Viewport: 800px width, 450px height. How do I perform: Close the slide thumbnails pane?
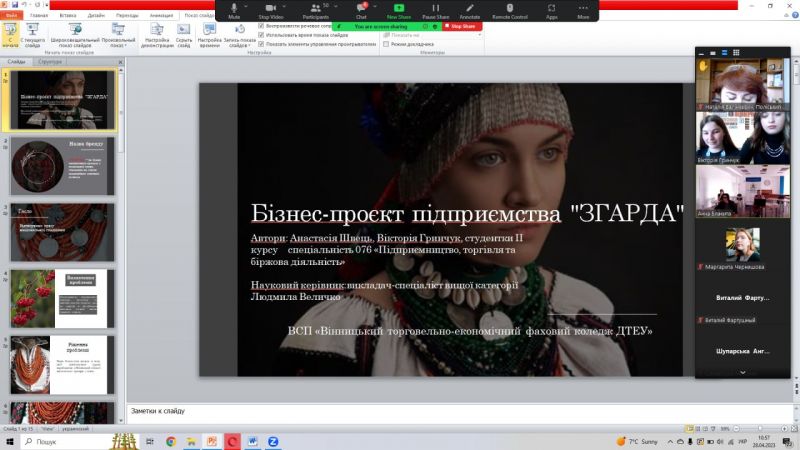(120, 62)
